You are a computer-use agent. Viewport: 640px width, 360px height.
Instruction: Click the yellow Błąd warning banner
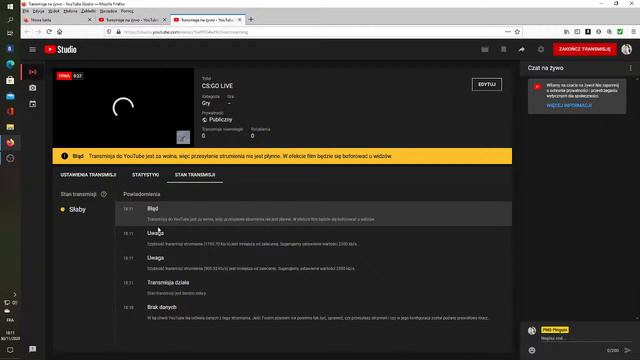282,156
